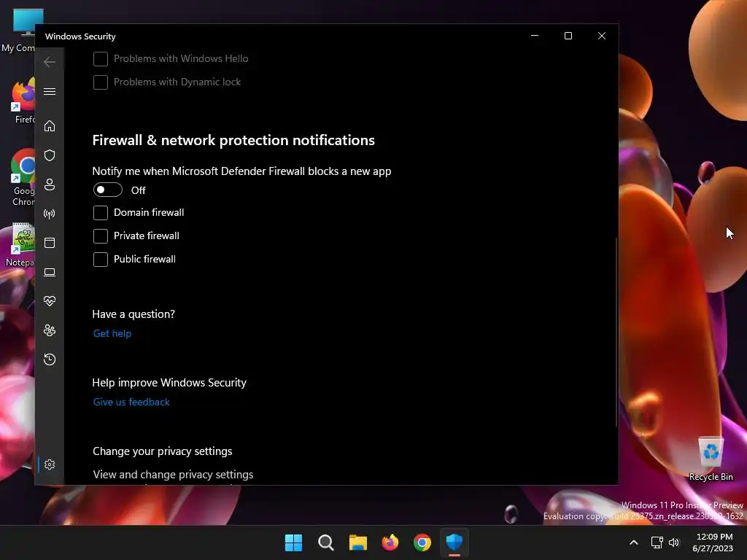Open the clock and date
The image size is (747, 560).
tap(713, 542)
